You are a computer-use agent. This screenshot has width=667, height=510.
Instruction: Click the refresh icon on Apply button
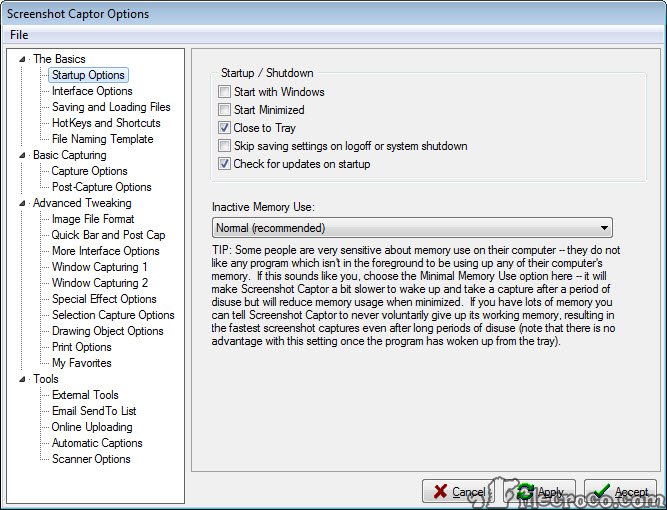(524, 492)
